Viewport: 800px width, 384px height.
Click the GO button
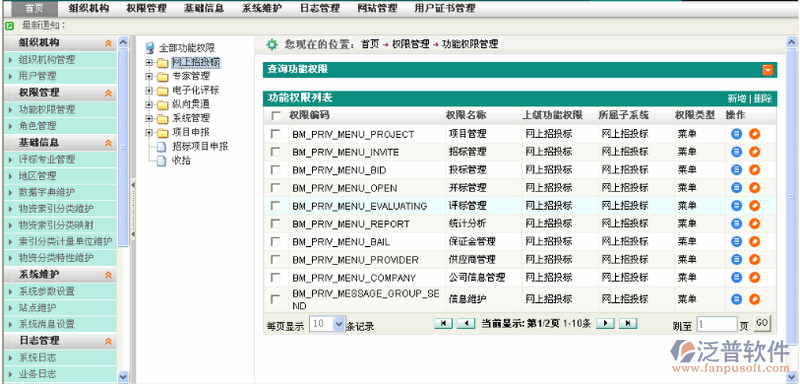click(x=762, y=323)
